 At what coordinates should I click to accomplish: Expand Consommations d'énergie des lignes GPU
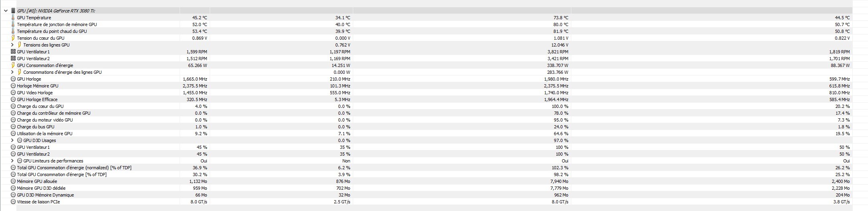point(12,72)
